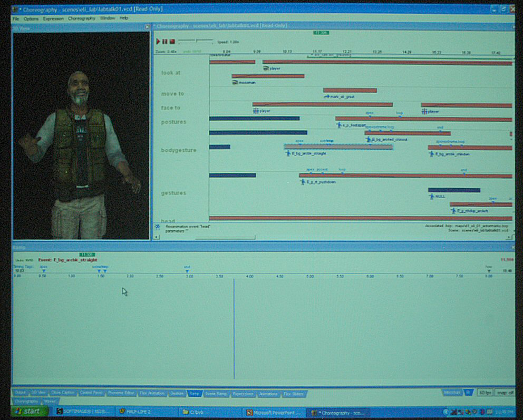Switch to the Control Panel tab
Screen dimensions: 523x420
click(x=91, y=393)
